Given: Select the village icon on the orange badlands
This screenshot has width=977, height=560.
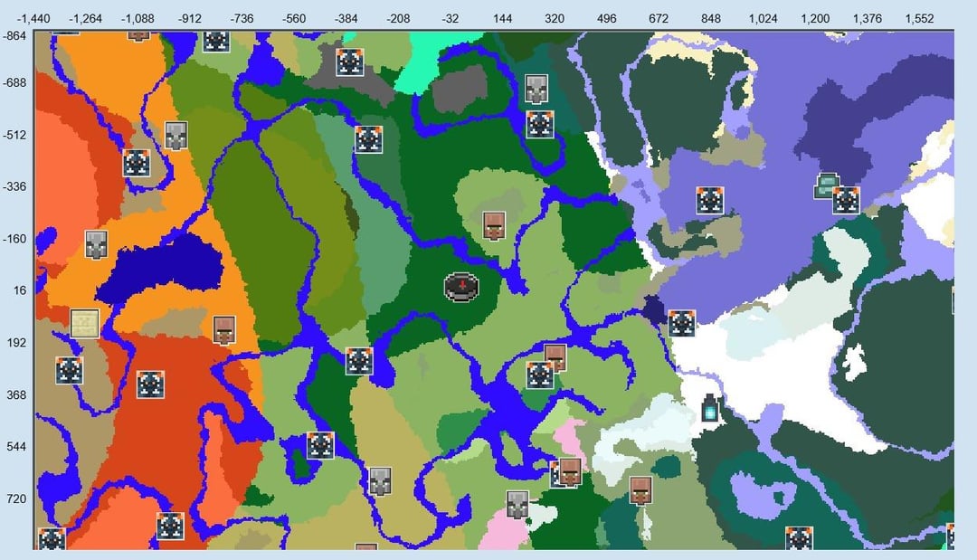Looking at the screenshot, I should pos(225,329).
